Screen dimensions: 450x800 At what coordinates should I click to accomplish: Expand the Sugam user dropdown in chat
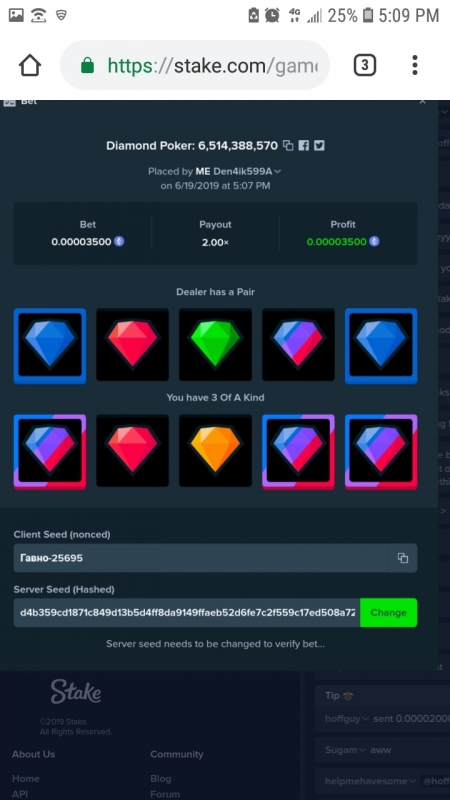[x=362, y=750]
